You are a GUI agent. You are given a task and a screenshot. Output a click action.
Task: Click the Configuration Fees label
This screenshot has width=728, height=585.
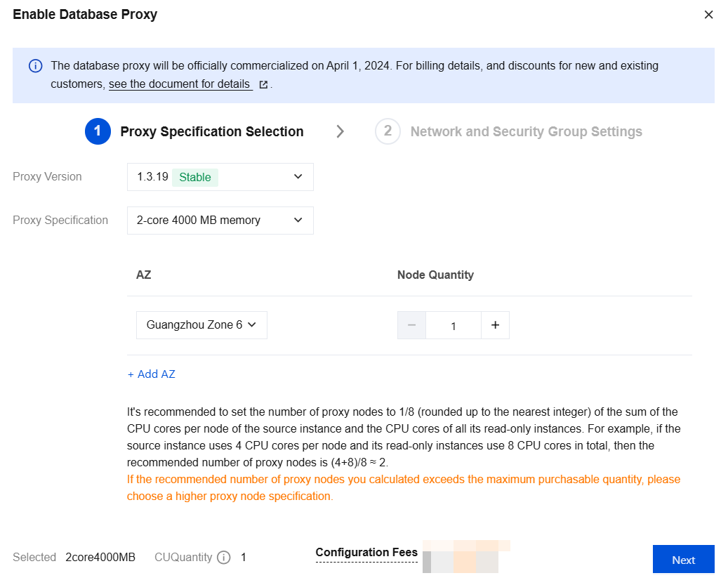point(366,553)
